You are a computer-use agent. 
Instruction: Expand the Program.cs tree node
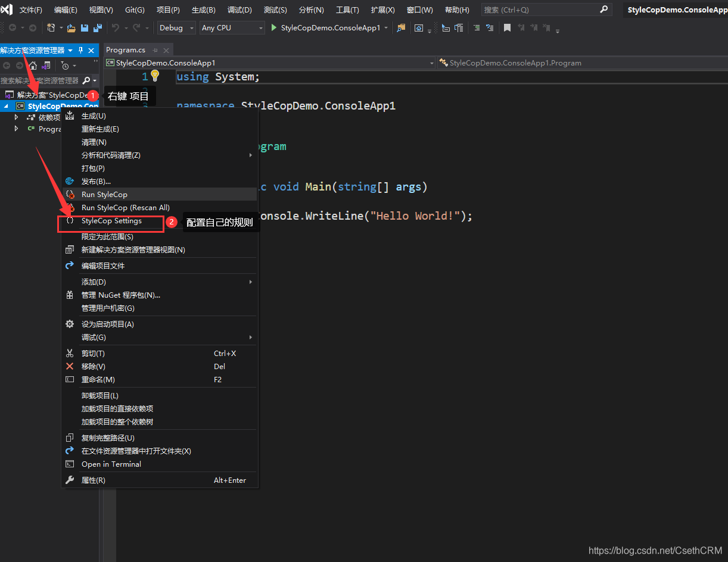(17, 129)
